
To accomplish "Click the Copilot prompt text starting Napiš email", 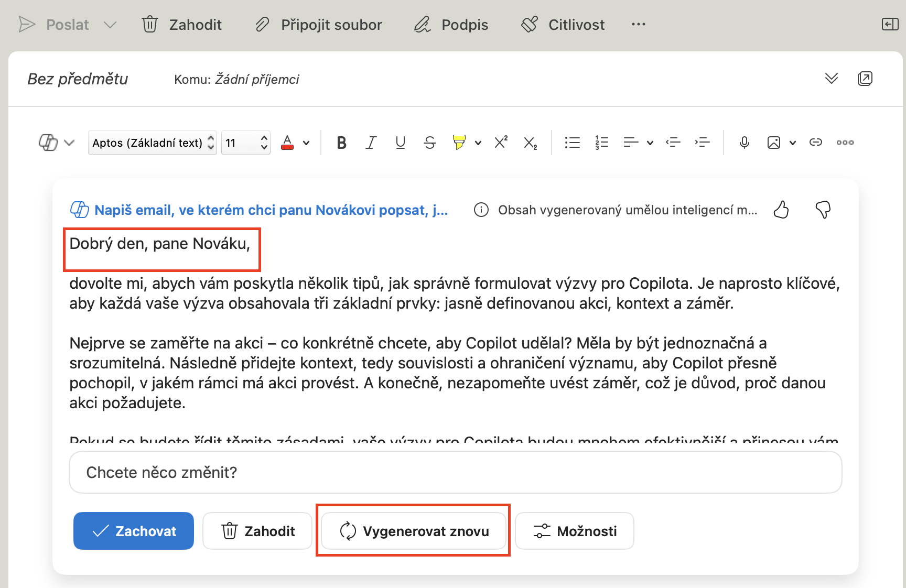I will 271,210.
